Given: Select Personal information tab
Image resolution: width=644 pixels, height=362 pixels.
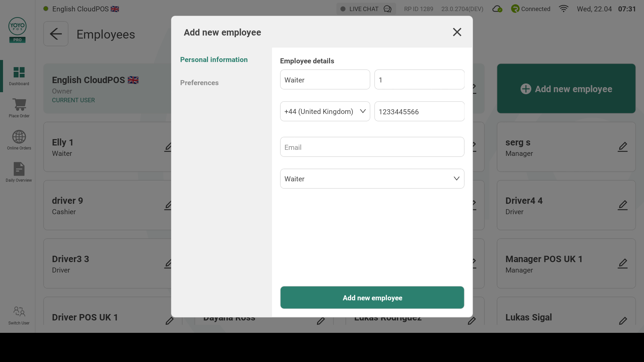Looking at the screenshot, I should (x=214, y=60).
